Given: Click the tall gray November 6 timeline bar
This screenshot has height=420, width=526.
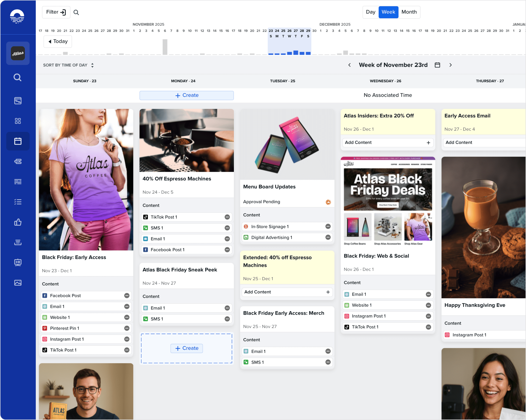Looking at the screenshot, I should tap(165, 47).
